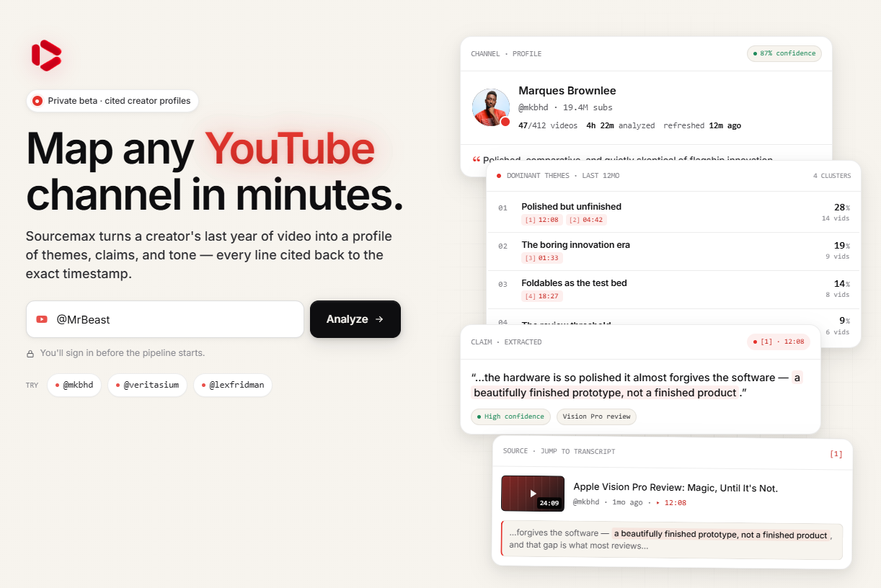Open the video title 'Apple Vision Pro Review: Magic, Until It's Not.'
Screen dimensions: 881x588
(x=676, y=488)
